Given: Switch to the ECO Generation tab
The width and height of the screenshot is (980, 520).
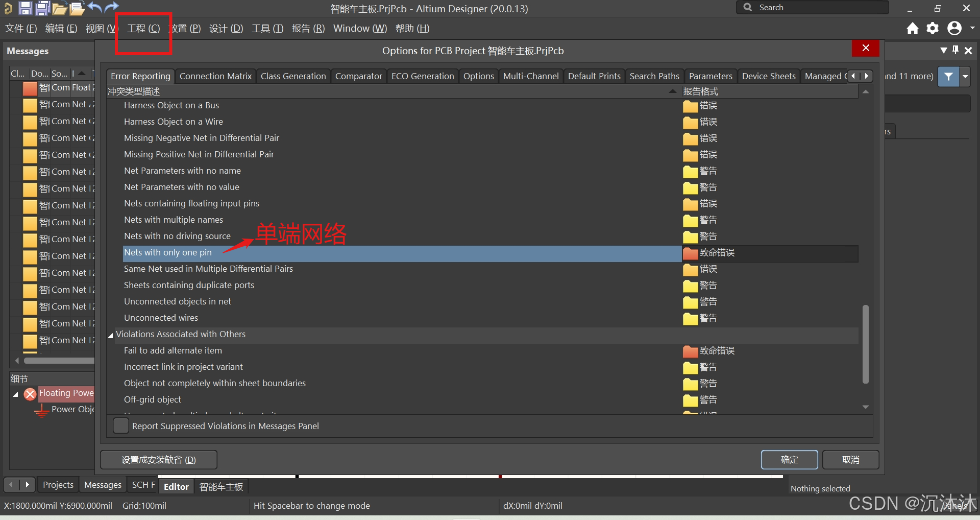Looking at the screenshot, I should pos(423,76).
